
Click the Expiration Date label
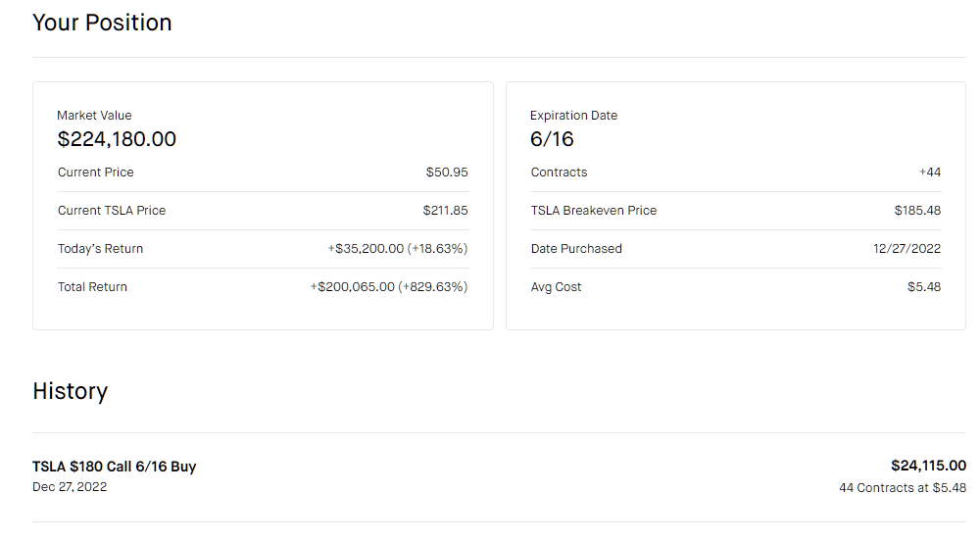573,116
